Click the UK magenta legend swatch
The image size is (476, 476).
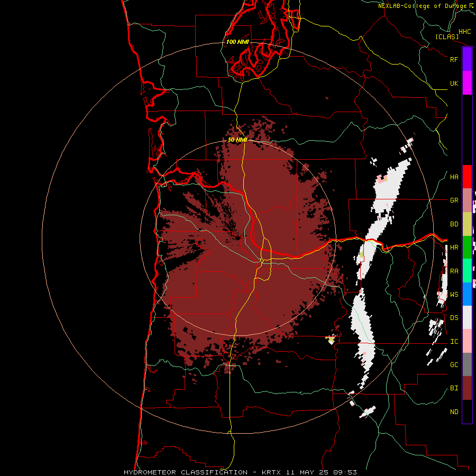[x=467, y=83]
